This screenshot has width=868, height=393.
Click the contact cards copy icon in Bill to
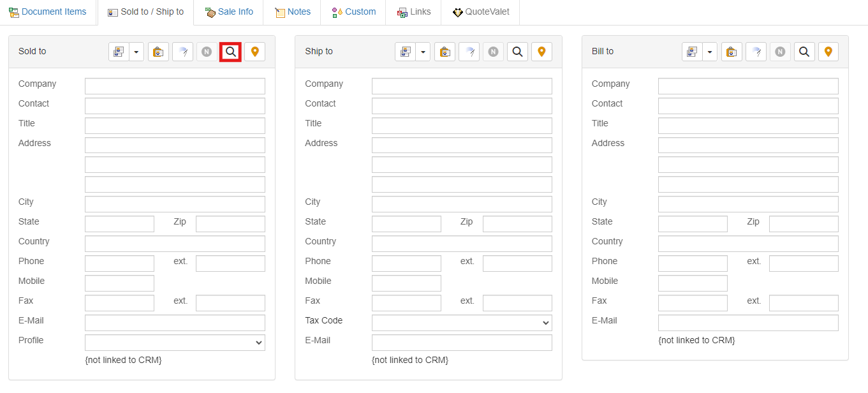[x=692, y=52]
